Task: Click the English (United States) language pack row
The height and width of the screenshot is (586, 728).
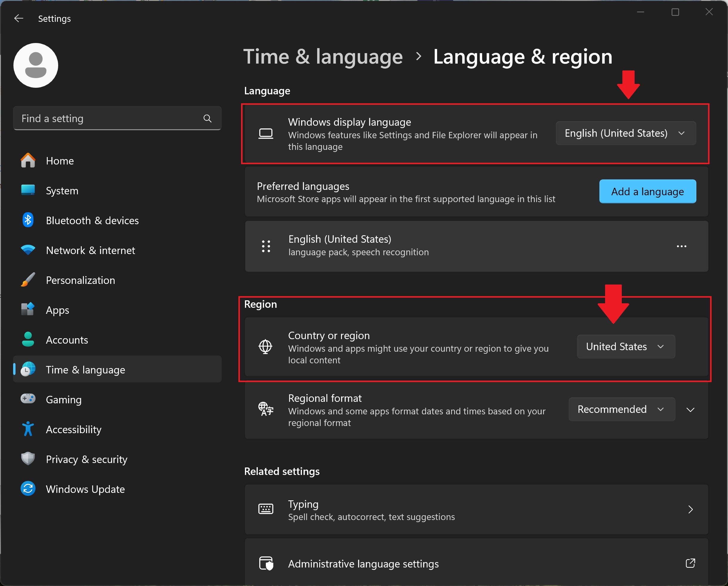Action: tap(476, 246)
